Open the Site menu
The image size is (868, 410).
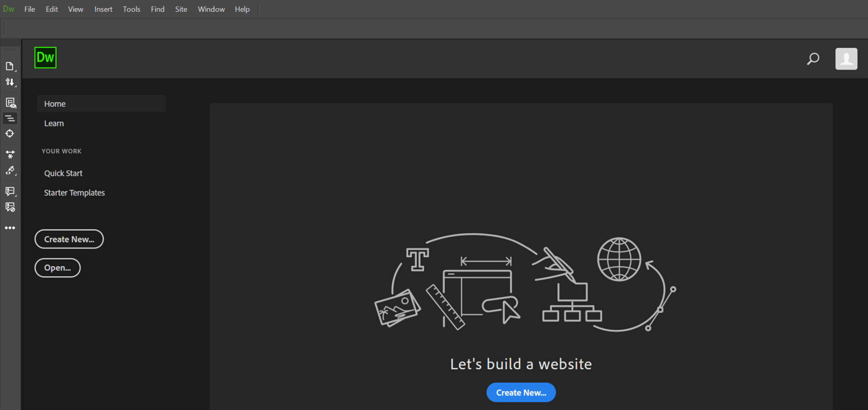pos(181,9)
